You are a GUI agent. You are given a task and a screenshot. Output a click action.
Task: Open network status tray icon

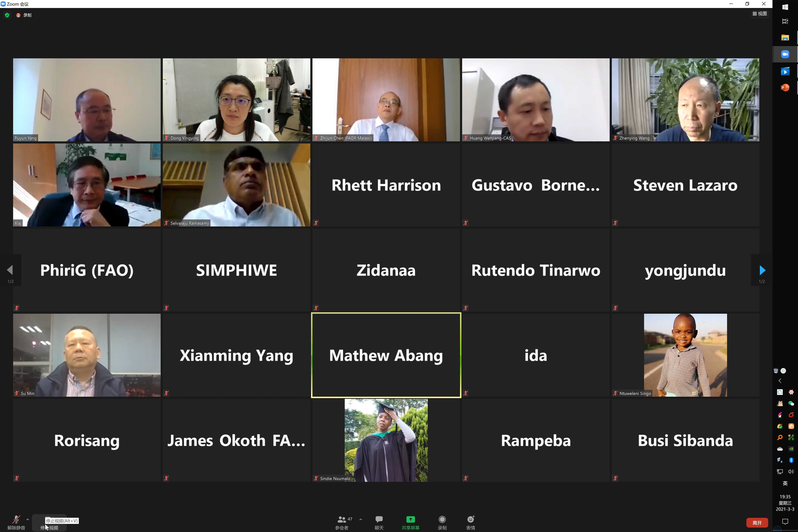780,472
